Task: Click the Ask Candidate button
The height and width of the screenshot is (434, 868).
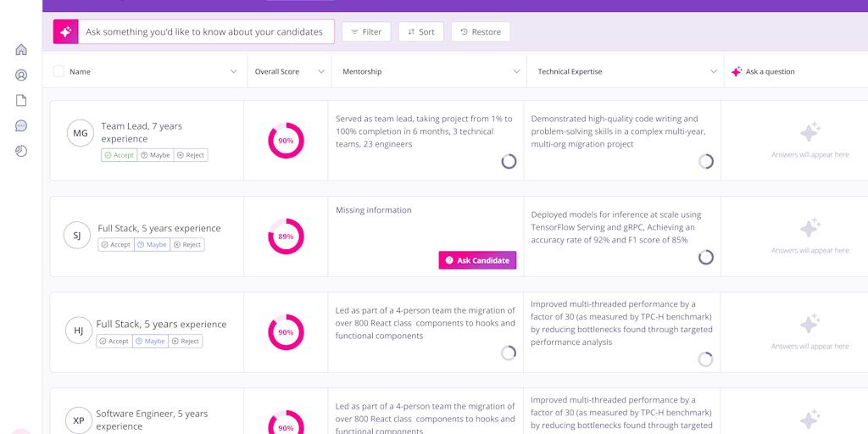Action: pyautogui.click(x=477, y=260)
